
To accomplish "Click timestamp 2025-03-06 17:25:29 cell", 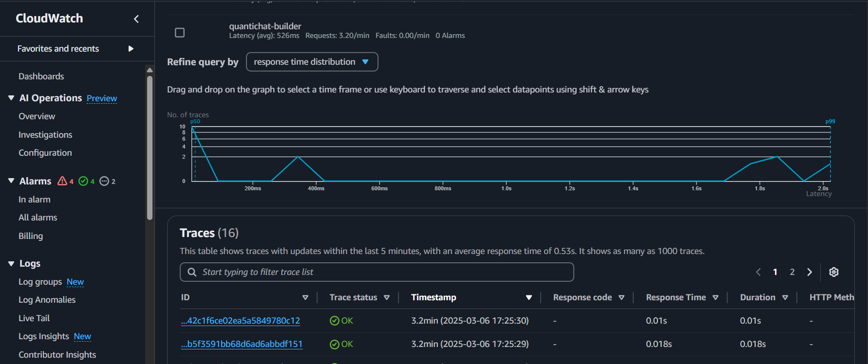I will pyautogui.click(x=470, y=344).
